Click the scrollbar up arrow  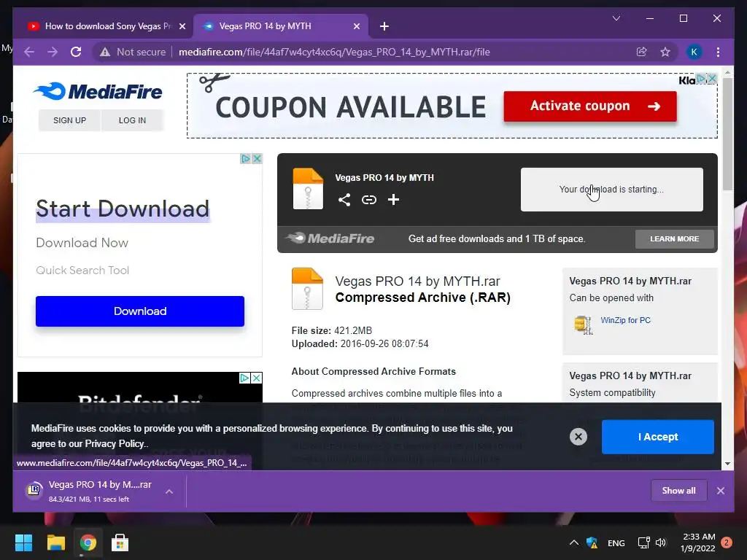pos(727,71)
